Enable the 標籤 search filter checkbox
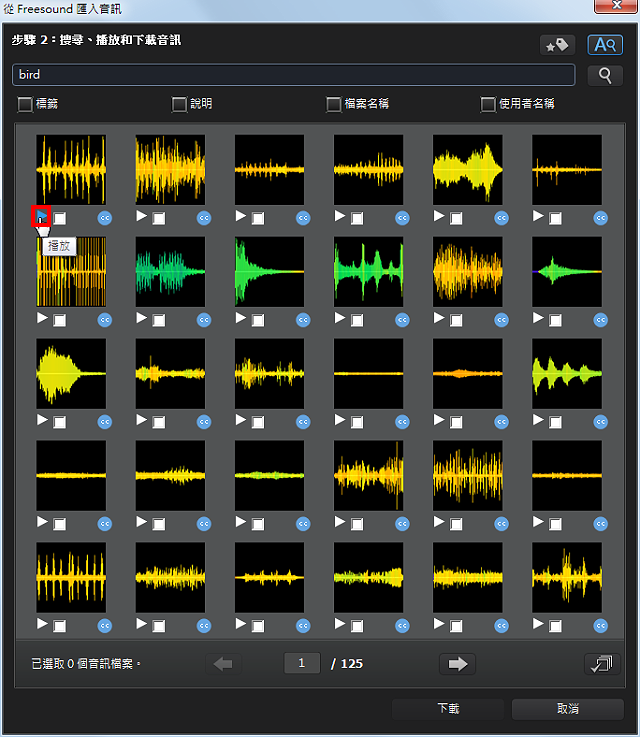640x737 pixels. [25, 104]
